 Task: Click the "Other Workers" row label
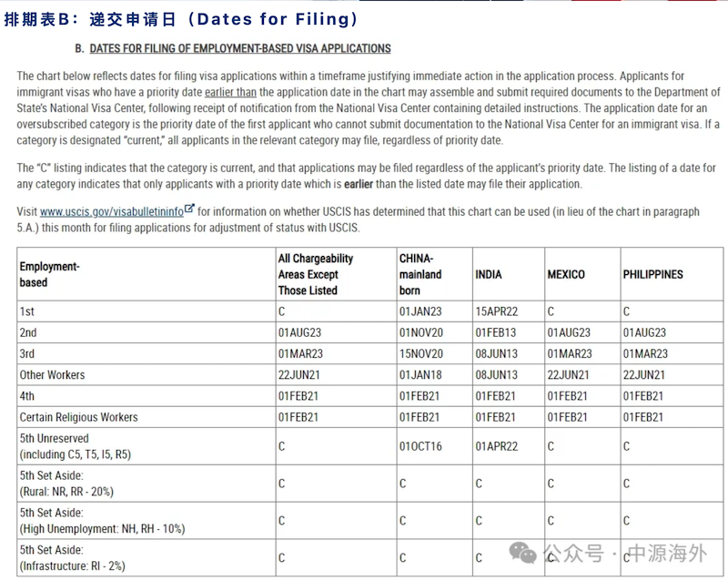pos(53,374)
